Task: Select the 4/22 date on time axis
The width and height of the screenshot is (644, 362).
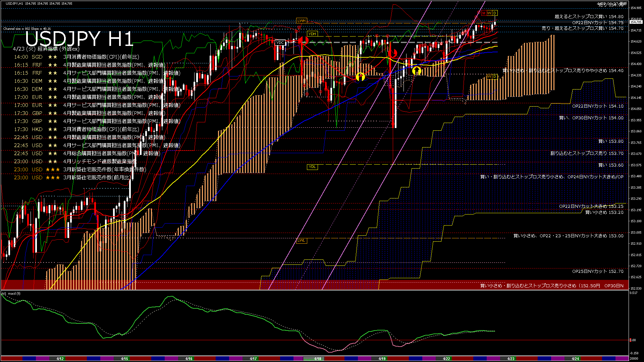Action: click(x=446, y=359)
